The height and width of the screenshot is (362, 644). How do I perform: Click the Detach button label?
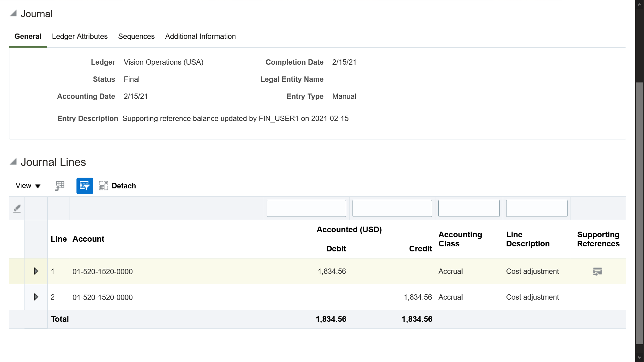click(124, 186)
